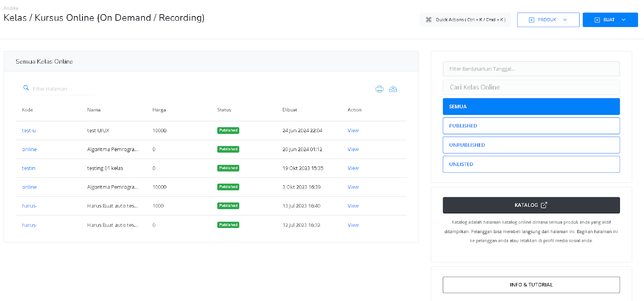Click View for the 13 Jul 2023 row

[x=353, y=206]
